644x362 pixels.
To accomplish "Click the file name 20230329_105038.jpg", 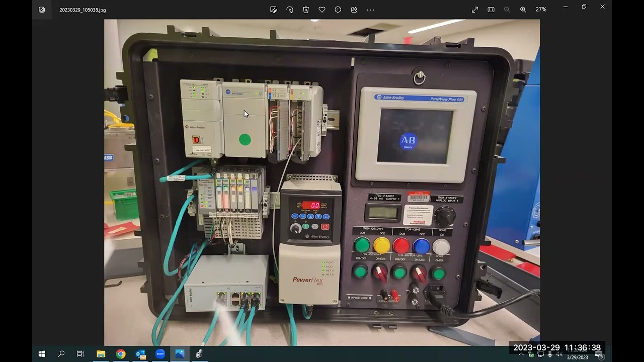I will (83, 10).
